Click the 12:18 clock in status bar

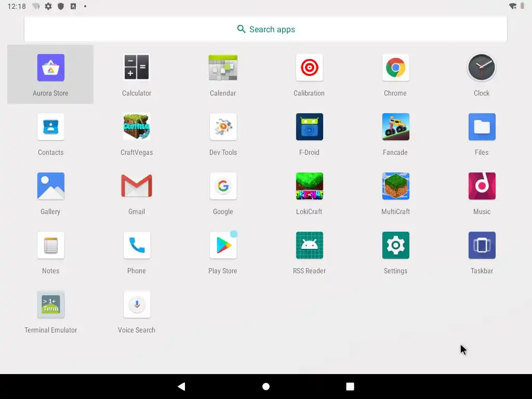coord(16,6)
